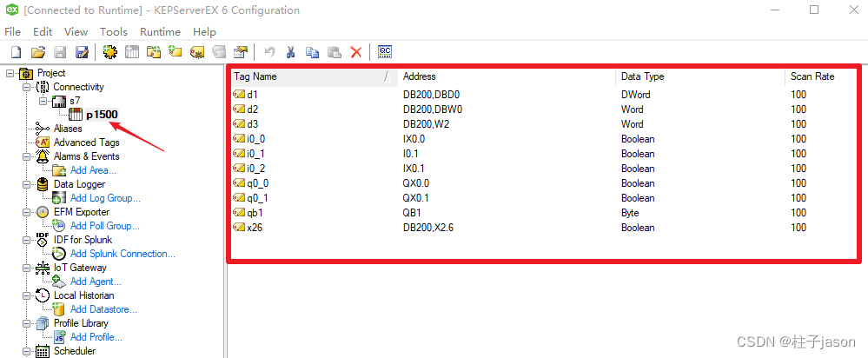Click the tag icon beside d1
This screenshot has height=358, width=868.
point(239,95)
